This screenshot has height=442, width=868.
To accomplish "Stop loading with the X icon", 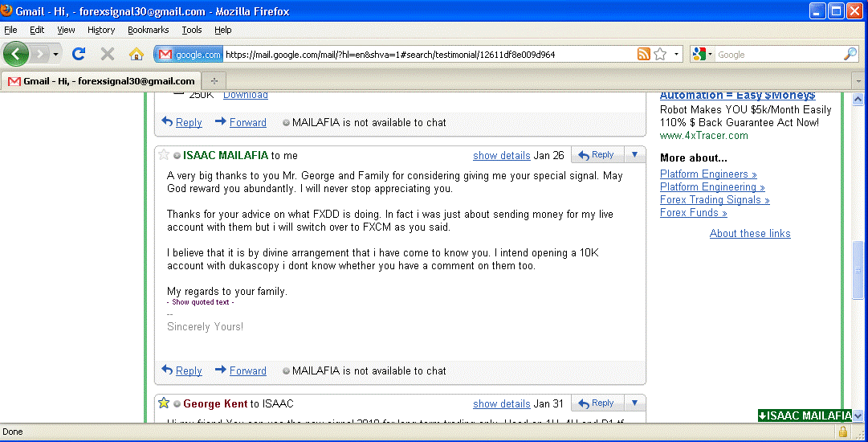I will click(x=108, y=54).
